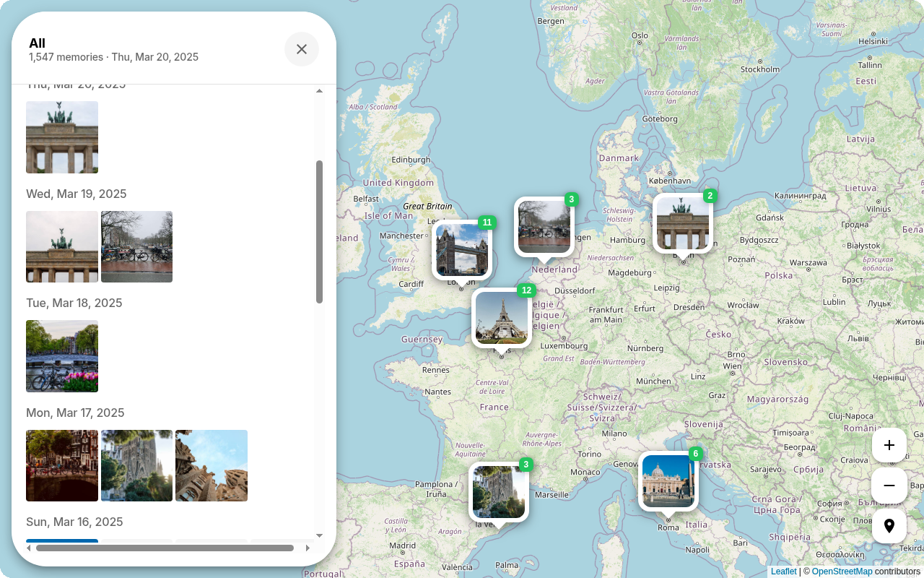Open Barcelona Sagrada Familia map marker
Image resolution: width=924 pixels, height=578 pixels.
tap(499, 492)
